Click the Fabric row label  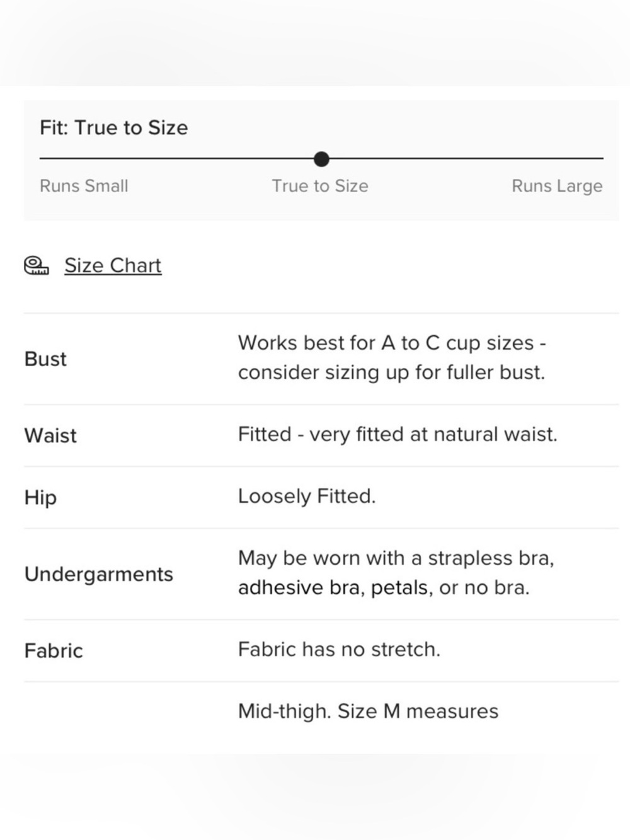tap(54, 650)
